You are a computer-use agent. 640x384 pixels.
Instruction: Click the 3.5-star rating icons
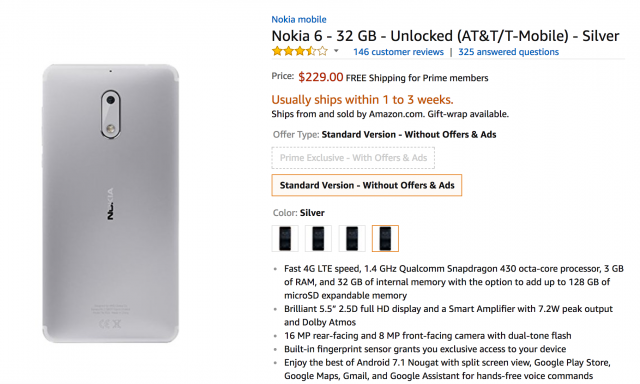click(300, 51)
